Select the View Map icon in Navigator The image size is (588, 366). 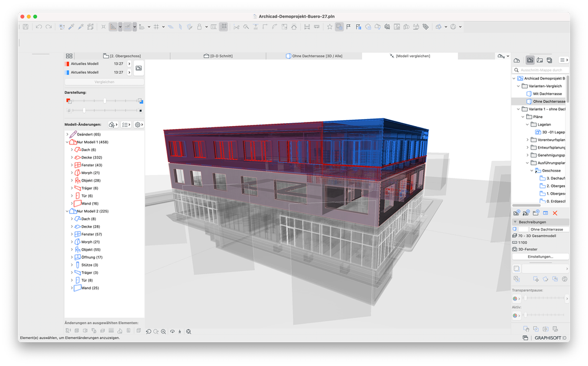530,60
